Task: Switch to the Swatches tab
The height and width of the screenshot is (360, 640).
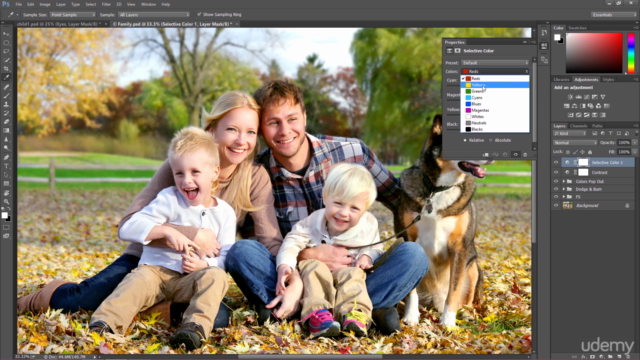Action: pos(578,28)
